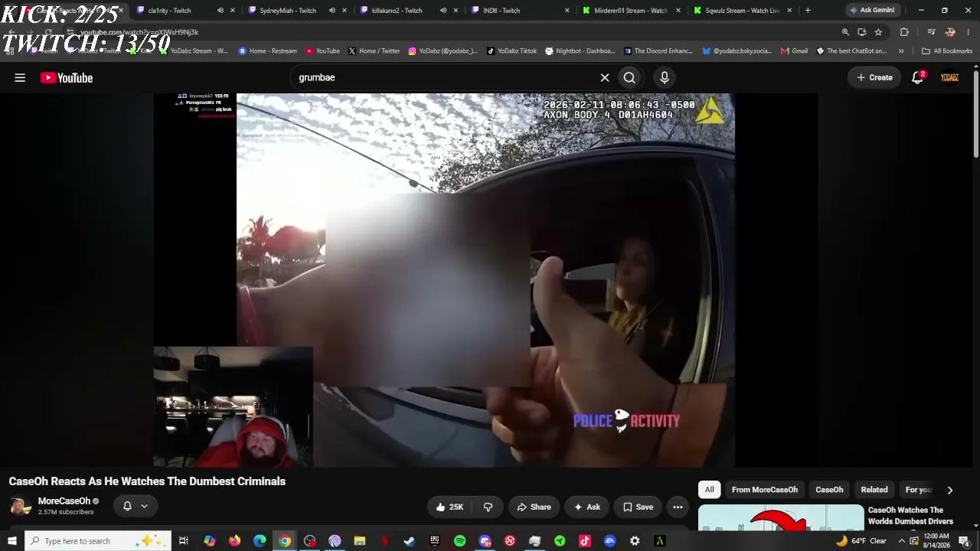Open Ask Gemini in Chrome

click(x=871, y=11)
